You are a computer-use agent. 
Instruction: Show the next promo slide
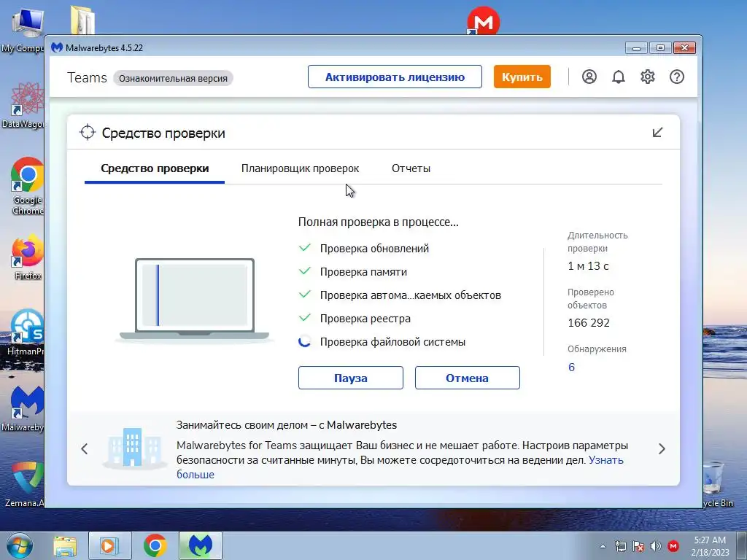tap(662, 448)
